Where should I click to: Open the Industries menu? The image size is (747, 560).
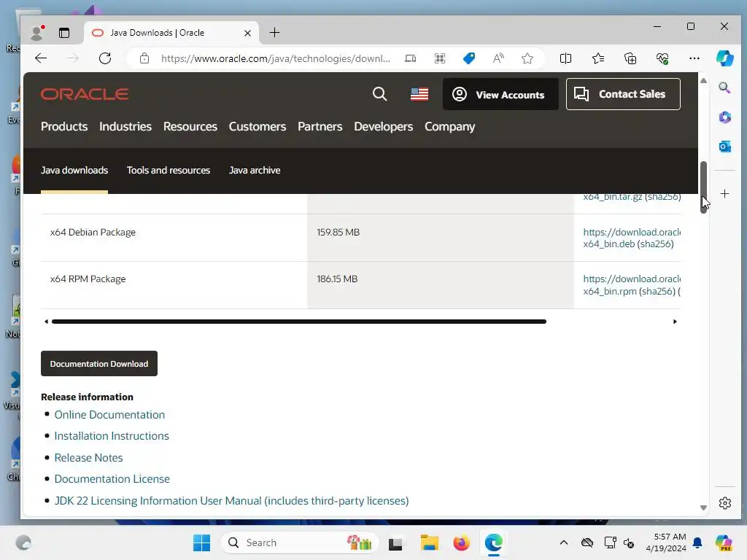coord(125,127)
